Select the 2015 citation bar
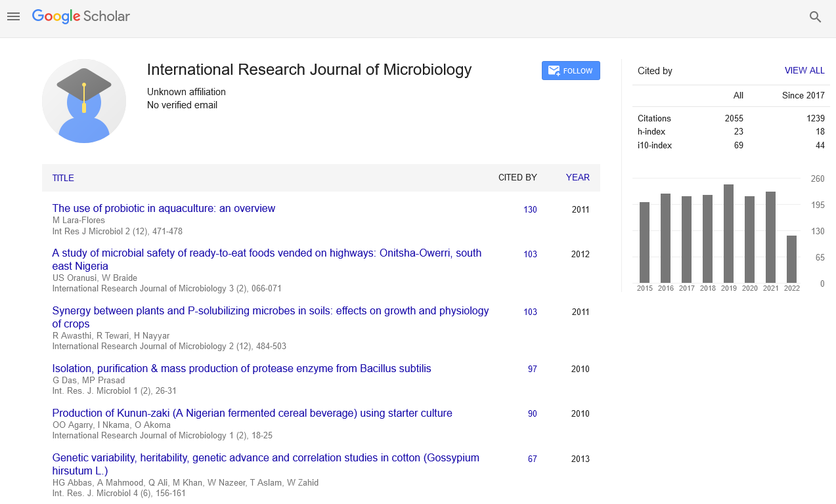The image size is (836, 504). pyautogui.click(x=644, y=243)
